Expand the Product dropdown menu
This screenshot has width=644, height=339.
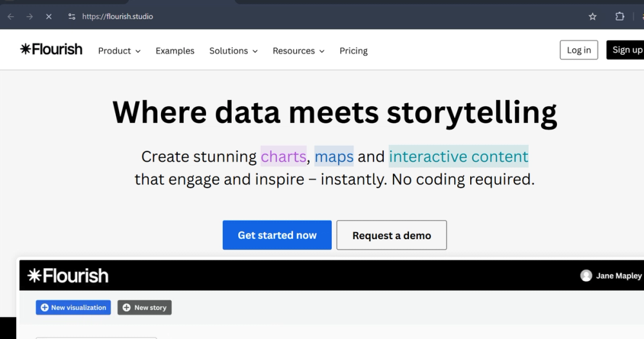click(119, 51)
